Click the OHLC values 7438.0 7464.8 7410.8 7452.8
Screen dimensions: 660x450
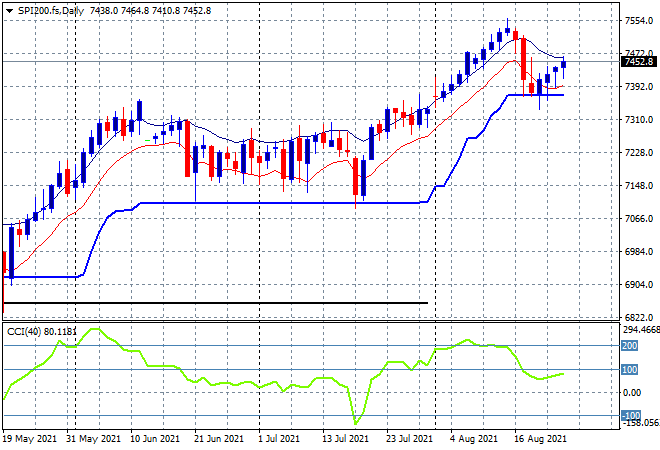[151, 11]
